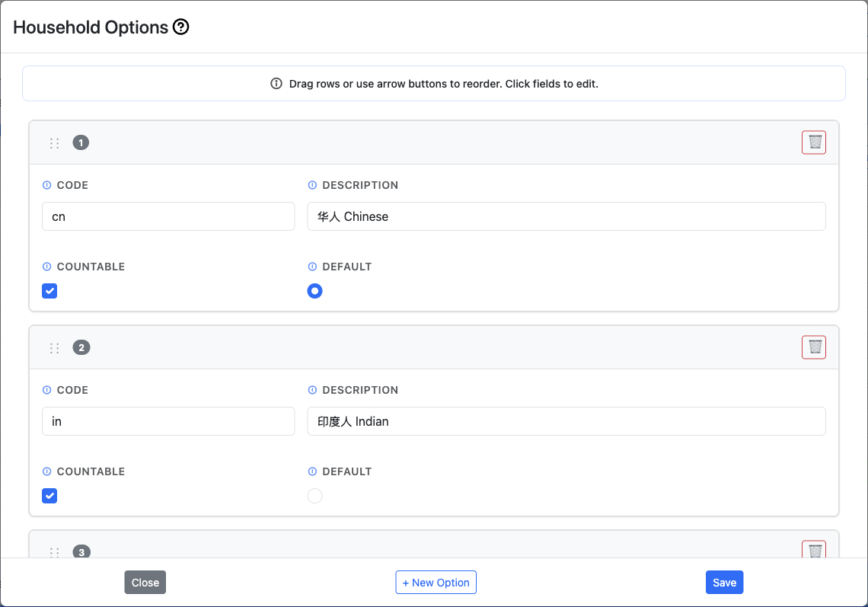Select the DEFAULT radio on the Chinese option
This screenshot has height=607, width=868.
pyautogui.click(x=314, y=291)
